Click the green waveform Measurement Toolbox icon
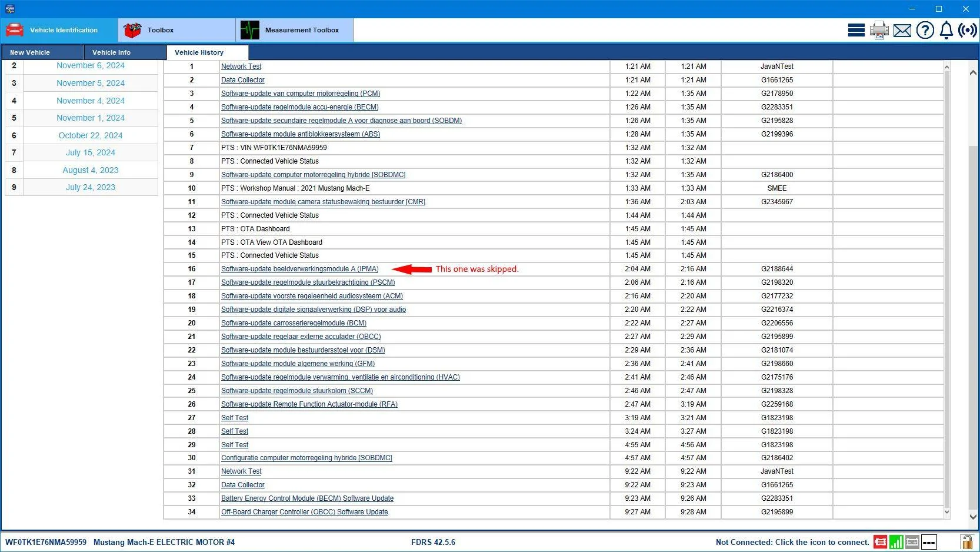The height and width of the screenshot is (552, 980). 250,30
